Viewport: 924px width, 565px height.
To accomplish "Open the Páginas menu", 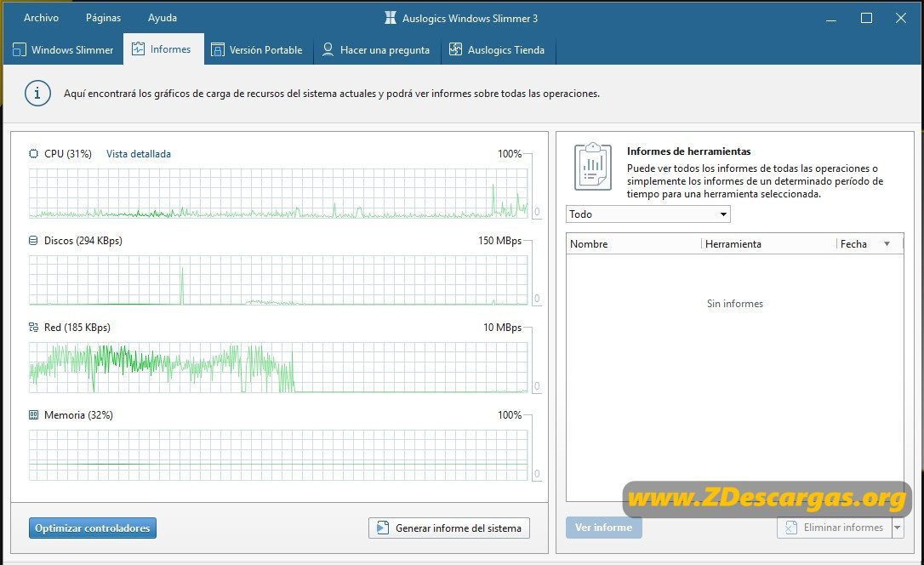I will click(103, 18).
